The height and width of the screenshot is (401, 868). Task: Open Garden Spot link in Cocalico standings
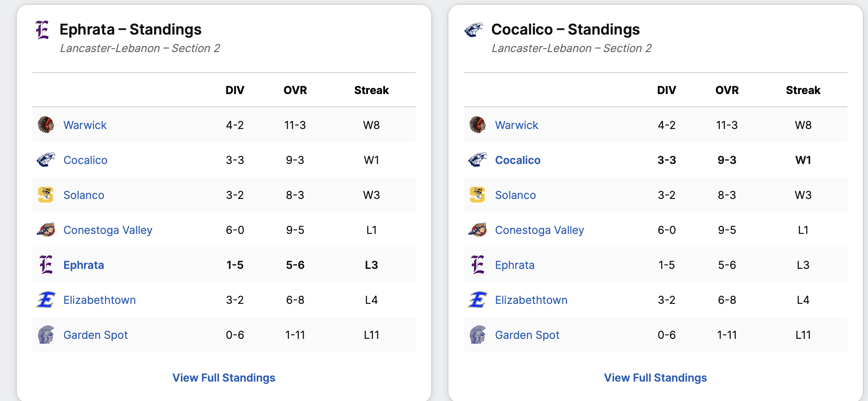[x=527, y=335]
